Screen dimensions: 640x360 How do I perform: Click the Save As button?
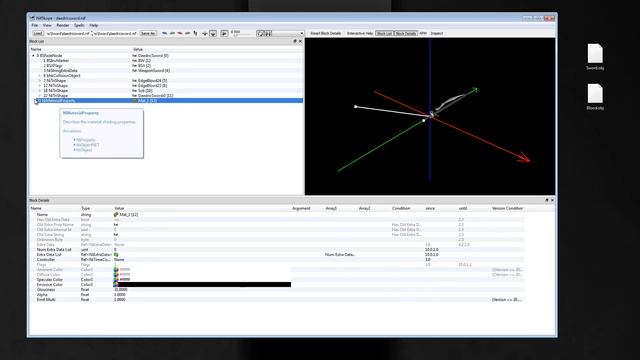148,33
